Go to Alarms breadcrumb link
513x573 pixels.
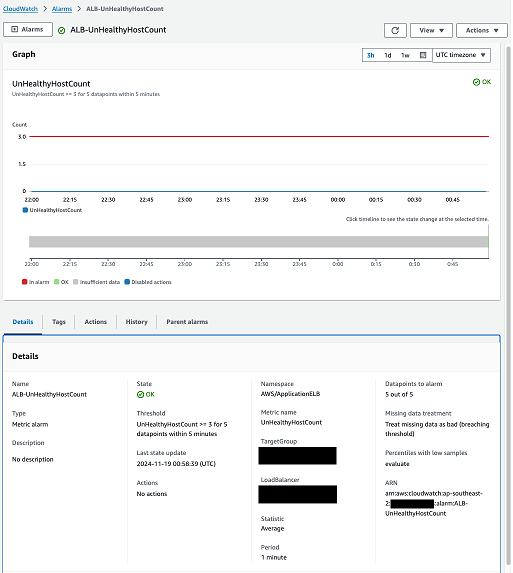pyautogui.click(x=62, y=9)
